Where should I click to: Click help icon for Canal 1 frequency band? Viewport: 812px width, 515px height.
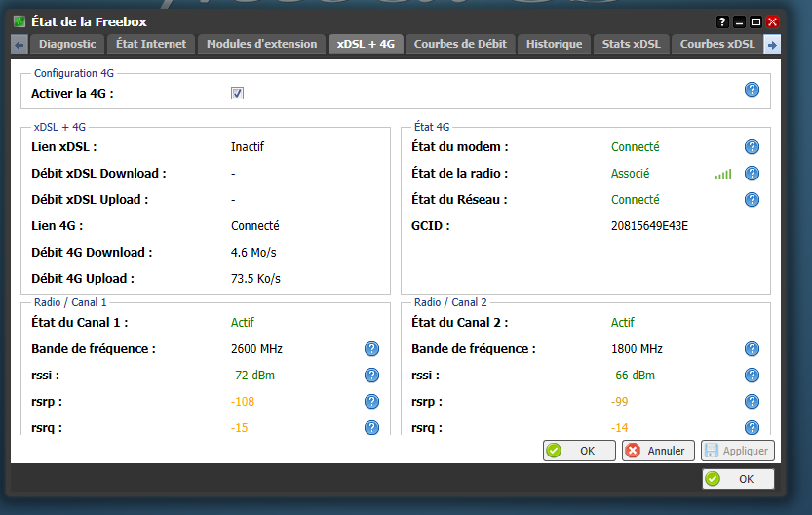371,349
